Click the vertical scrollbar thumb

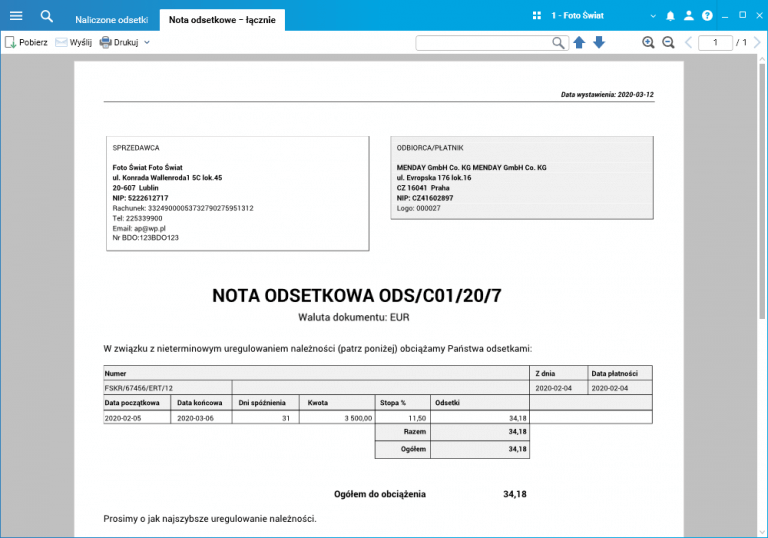coord(762,191)
